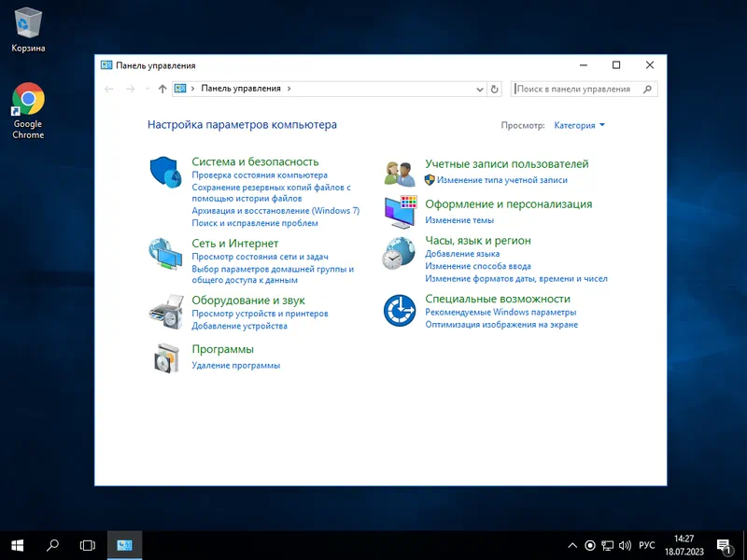Click Изменение типа учетной записи link
Viewport: 747px width, 560px height.
pyautogui.click(x=502, y=180)
